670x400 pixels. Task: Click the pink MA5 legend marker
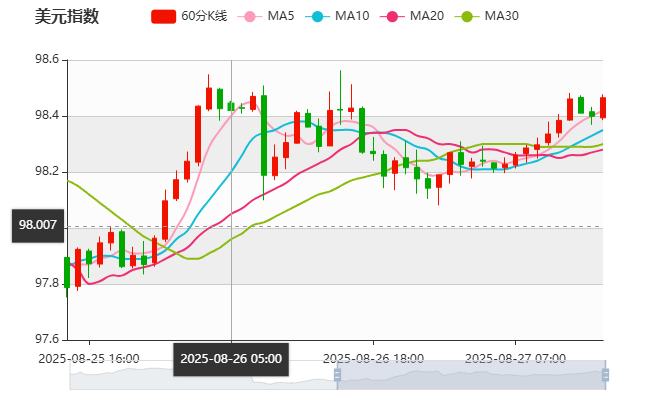click(250, 16)
